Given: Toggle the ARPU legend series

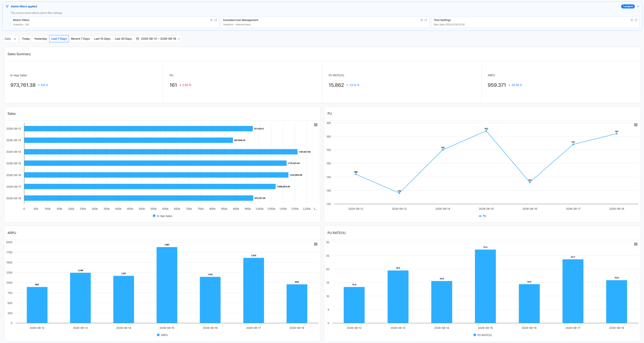Looking at the screenshot, I should [162, 335].
